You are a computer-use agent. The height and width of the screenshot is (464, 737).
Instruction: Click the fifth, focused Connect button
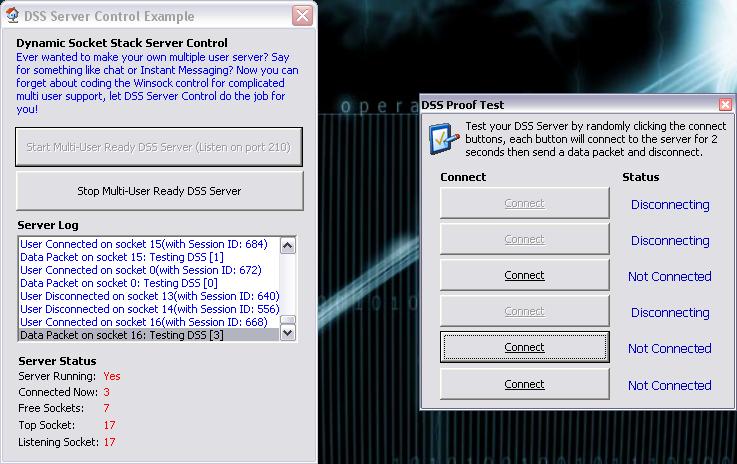524,347
